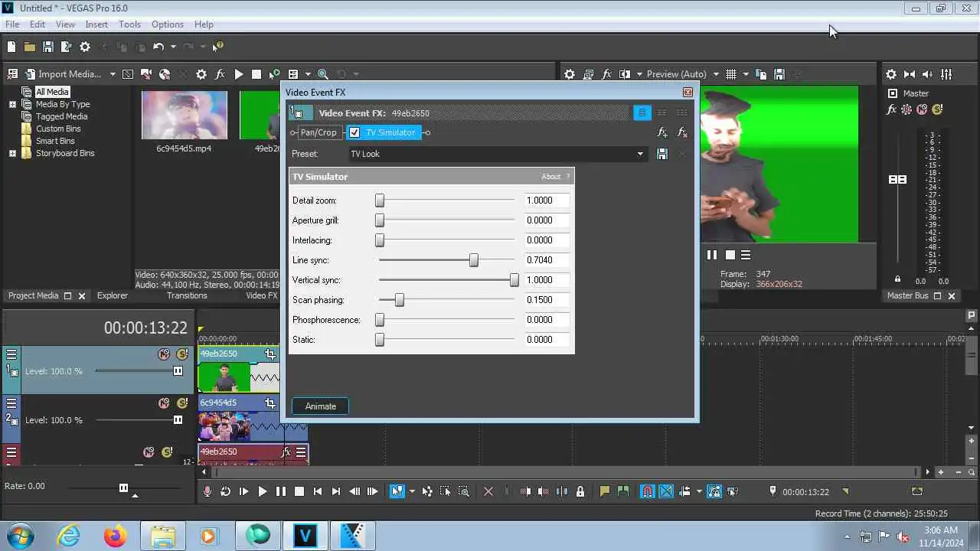Open the Preview (Auto) quality dropdown
The height and width of the screenshot is (551, 980).
(x=716, y=74)
